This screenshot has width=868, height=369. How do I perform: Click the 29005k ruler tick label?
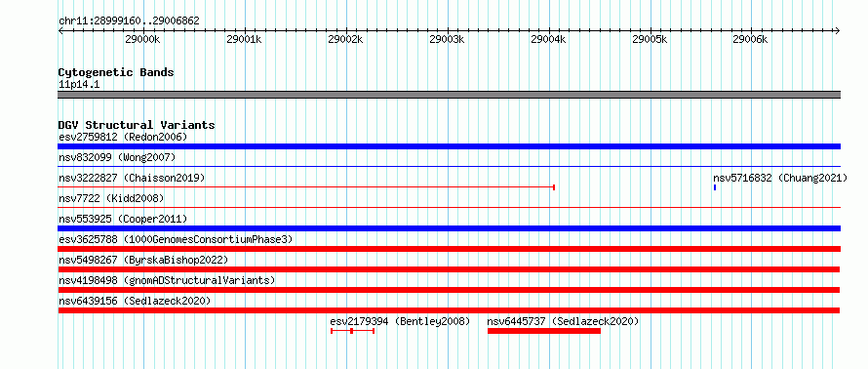click(650, 39)
